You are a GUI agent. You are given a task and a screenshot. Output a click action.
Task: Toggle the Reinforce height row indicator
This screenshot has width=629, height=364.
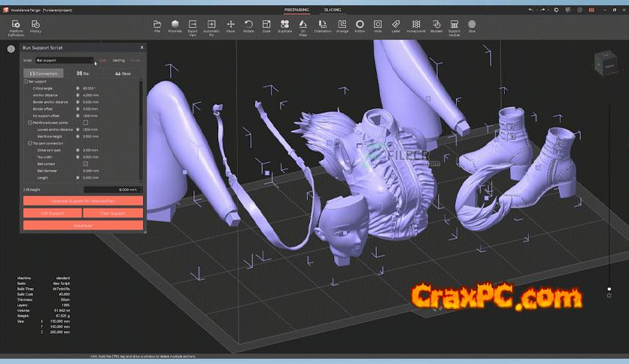coord(77,136)
